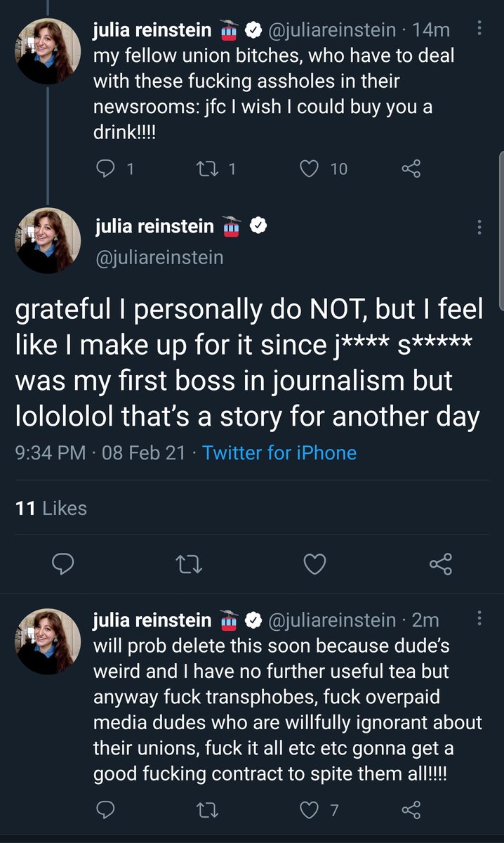Open the profile picture on the main tweet
The image size is (504, 843).
(x=48, y=240)
